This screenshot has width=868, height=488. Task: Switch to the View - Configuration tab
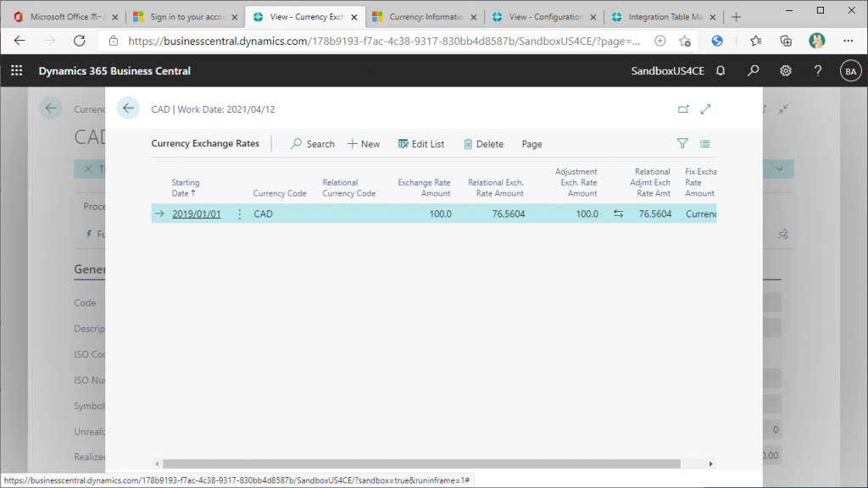[x=545, y=17]
